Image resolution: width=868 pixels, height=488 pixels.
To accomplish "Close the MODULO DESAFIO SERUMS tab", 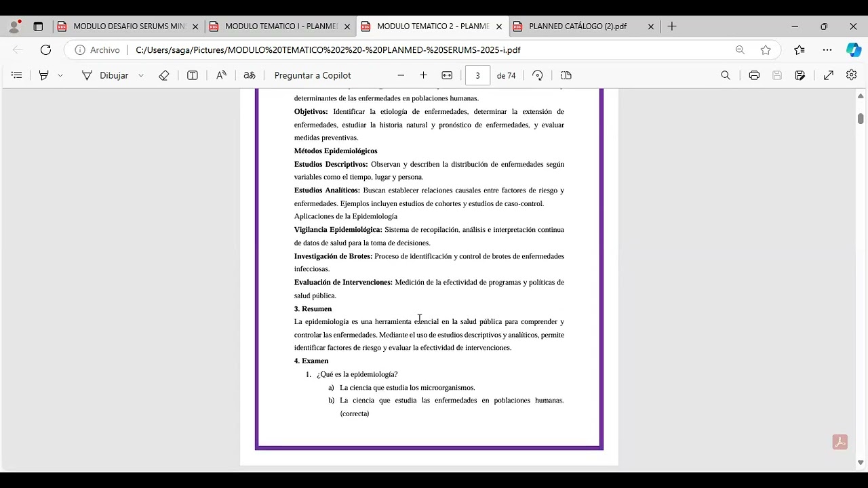I will point(195,26).
